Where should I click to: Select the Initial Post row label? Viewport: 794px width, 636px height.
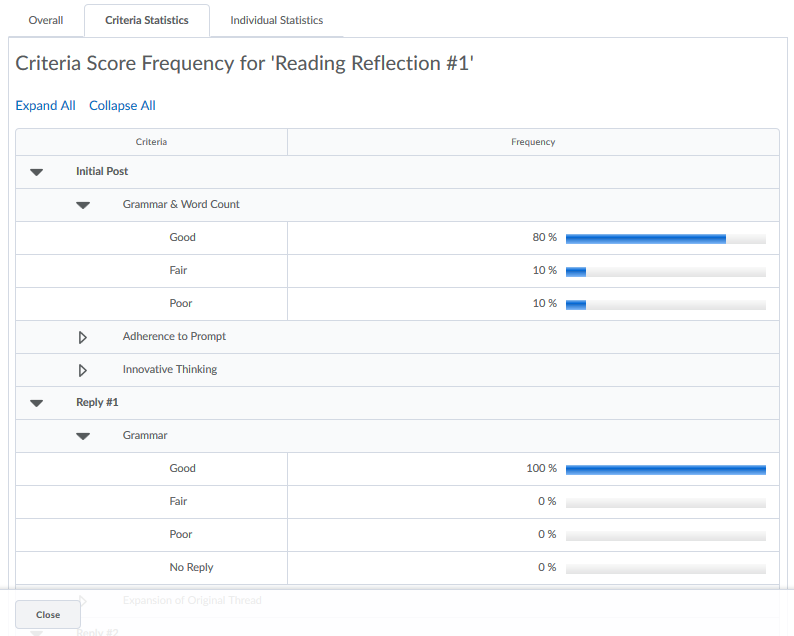[102, 171]
